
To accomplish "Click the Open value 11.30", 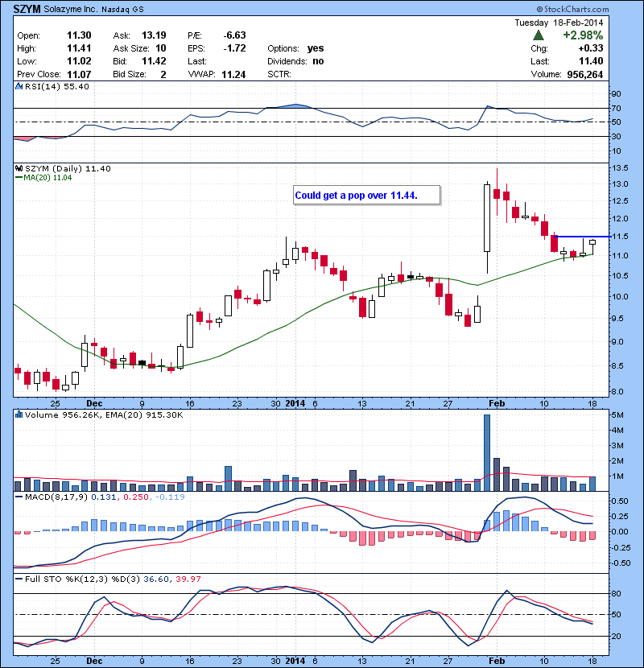I will [x=79, y=35].
